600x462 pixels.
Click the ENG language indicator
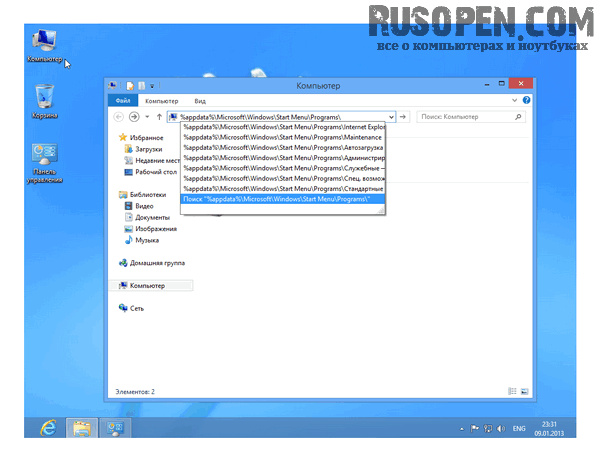[520, 427]
